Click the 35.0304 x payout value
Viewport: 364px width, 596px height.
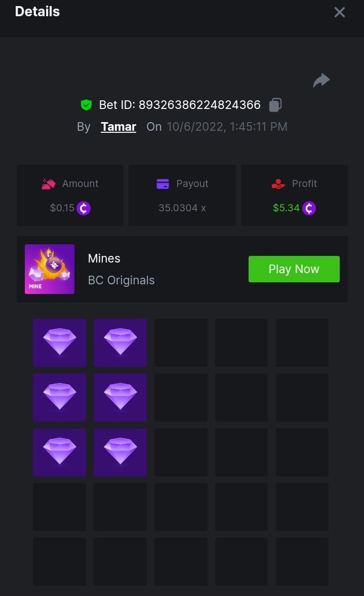(182, 208)
